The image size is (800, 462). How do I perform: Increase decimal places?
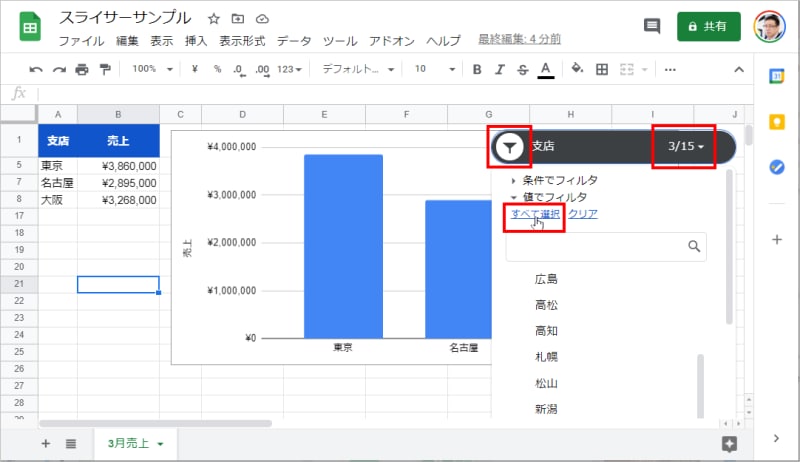click(x=262, y=69)
